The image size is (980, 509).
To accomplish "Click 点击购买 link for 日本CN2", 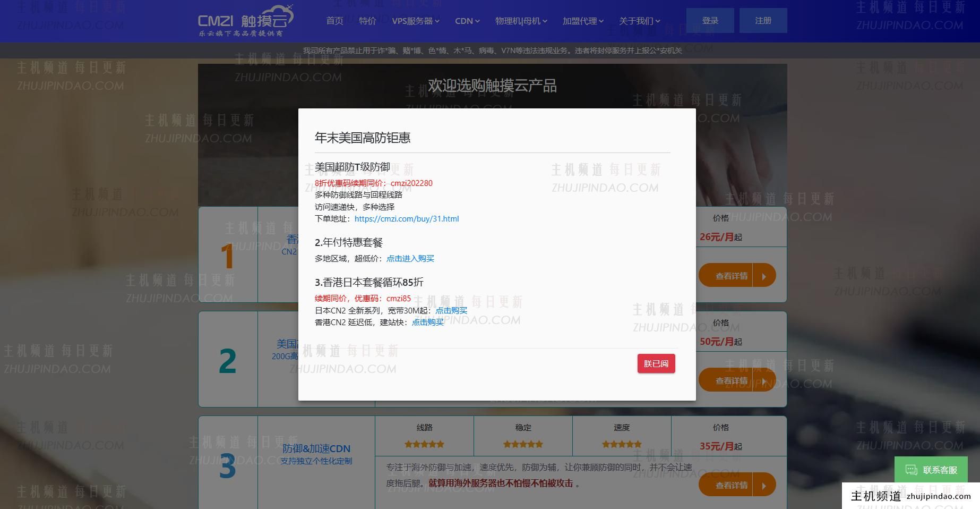I will coord(451,310).
